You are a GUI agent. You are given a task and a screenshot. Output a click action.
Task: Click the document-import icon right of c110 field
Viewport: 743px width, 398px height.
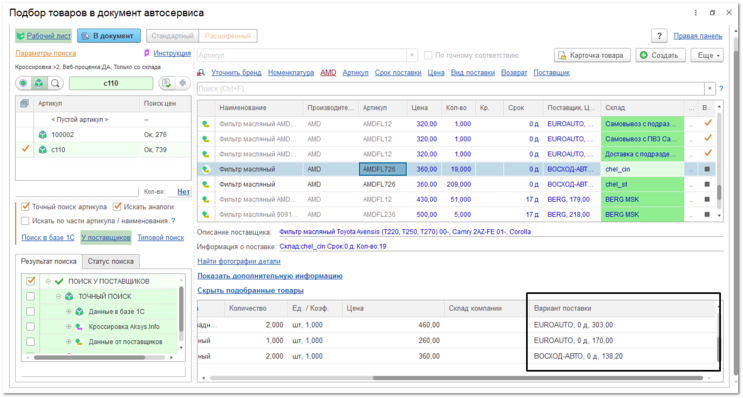pos(166,83)
